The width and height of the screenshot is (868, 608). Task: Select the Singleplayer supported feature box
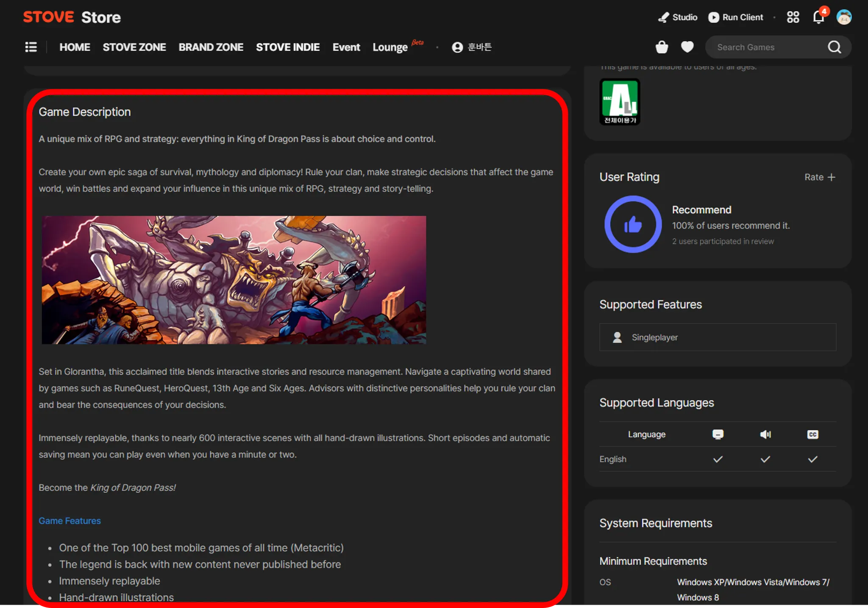coord(717,337)
